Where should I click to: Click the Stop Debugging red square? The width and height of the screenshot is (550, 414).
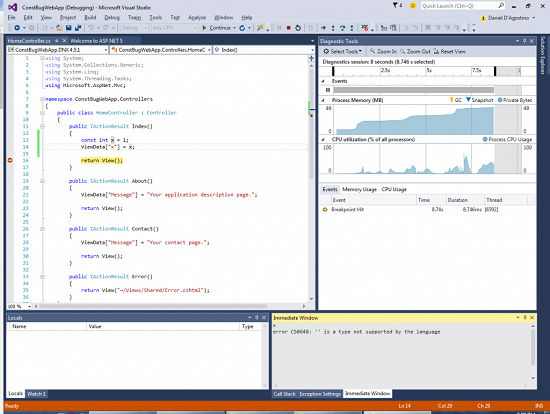[x=288, y=28]
